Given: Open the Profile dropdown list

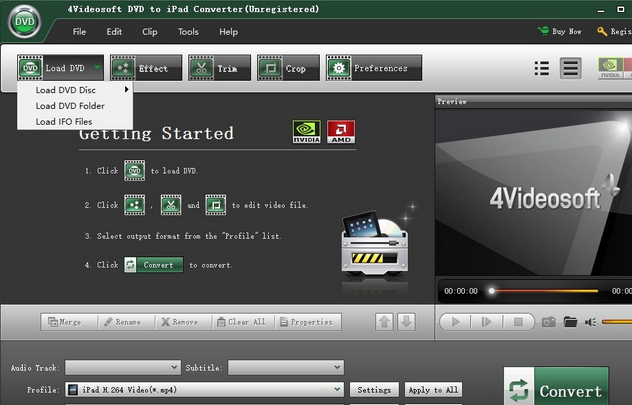Looking at the screenshot, I should click(x=204, y=390).
